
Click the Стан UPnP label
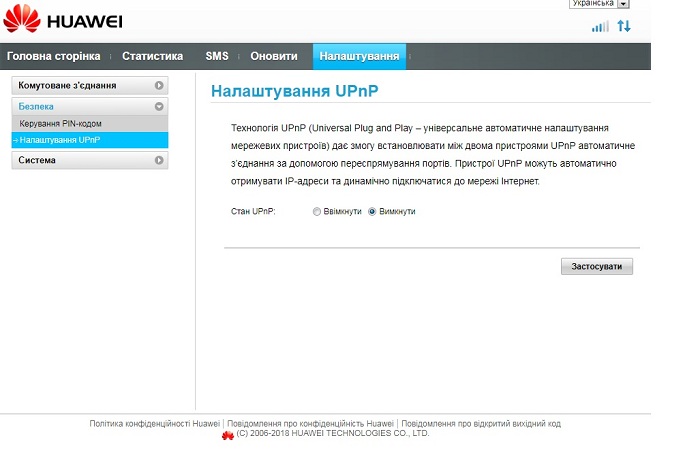click(x=253, y=212)
